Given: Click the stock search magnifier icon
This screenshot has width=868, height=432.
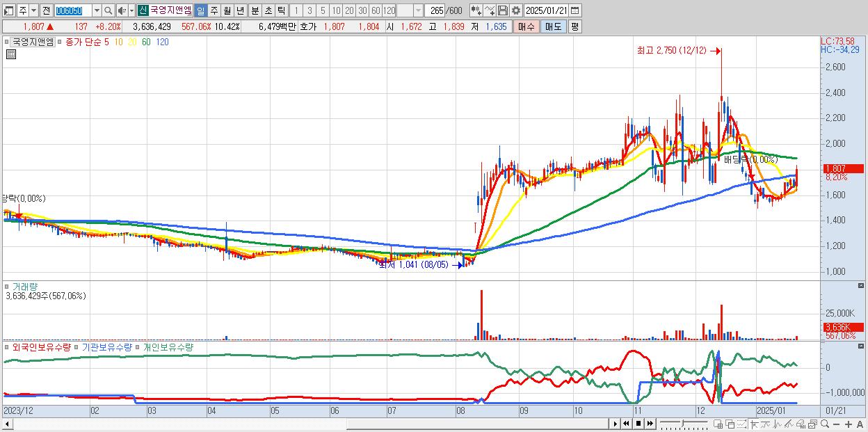Looking at the screenshot, I should coord(108,10).
